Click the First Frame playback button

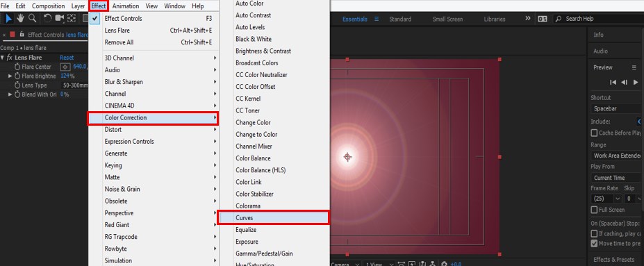pyautogui.click(x=613, y=83)
